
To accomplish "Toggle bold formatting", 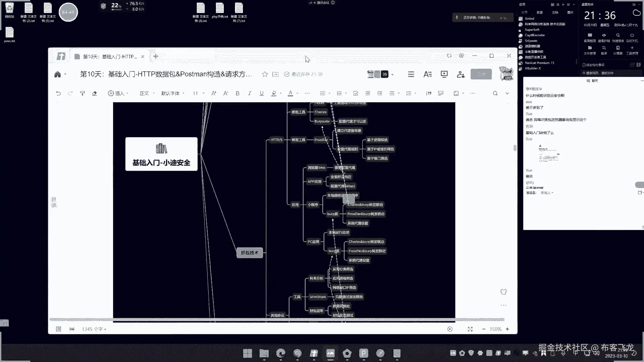I will pos(237,94).
